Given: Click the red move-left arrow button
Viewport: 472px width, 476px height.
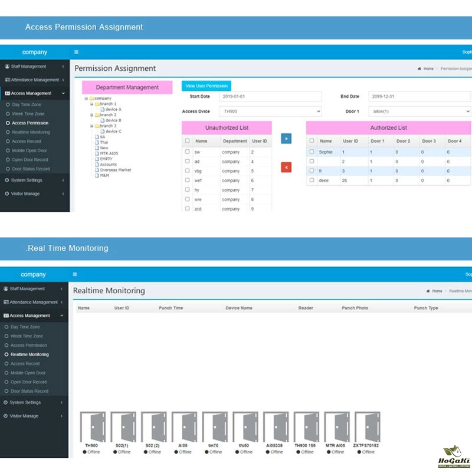Looking at the screenshot, I should [x=286, y=168].
